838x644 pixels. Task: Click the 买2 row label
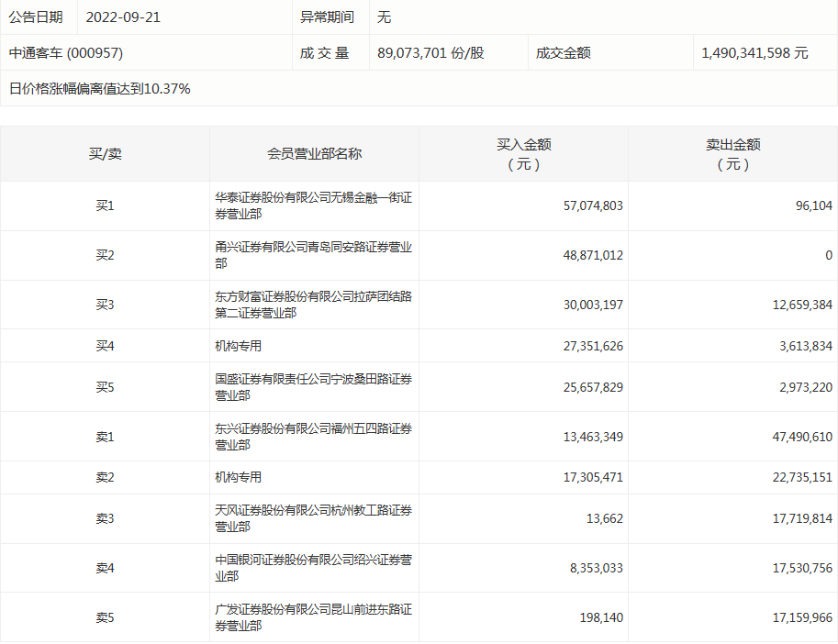(103, 255)
